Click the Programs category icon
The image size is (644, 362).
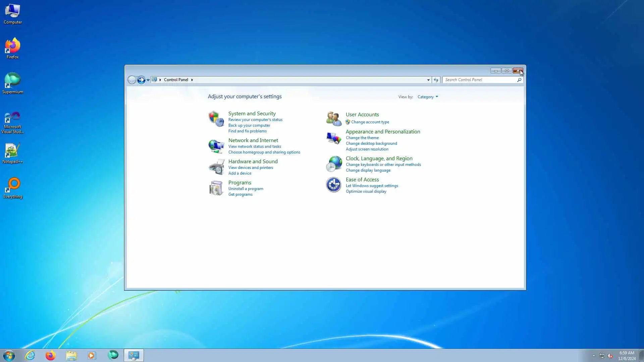click(x=216, y=188)
